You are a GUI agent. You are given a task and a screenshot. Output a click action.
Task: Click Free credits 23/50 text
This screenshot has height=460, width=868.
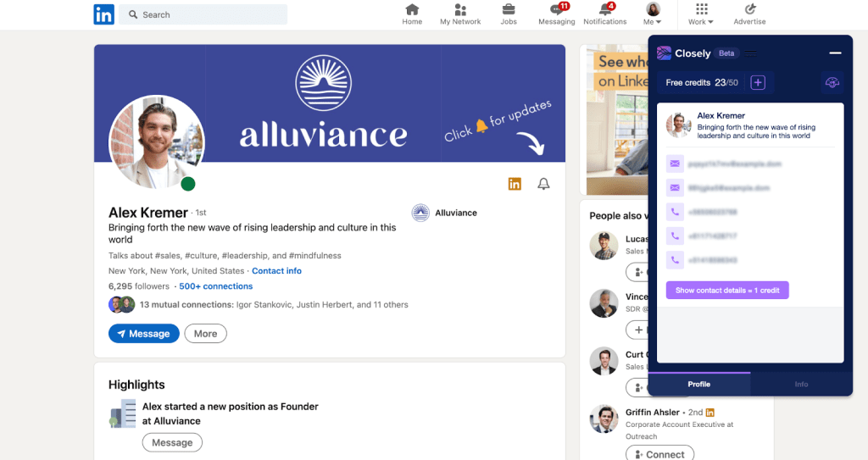[x=701, y=82]
